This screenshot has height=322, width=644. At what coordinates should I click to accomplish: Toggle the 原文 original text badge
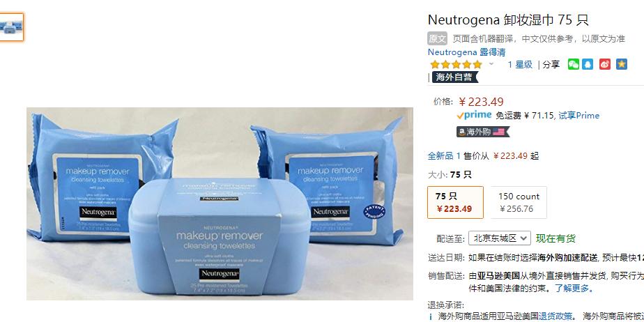click(x=438, y=38)
